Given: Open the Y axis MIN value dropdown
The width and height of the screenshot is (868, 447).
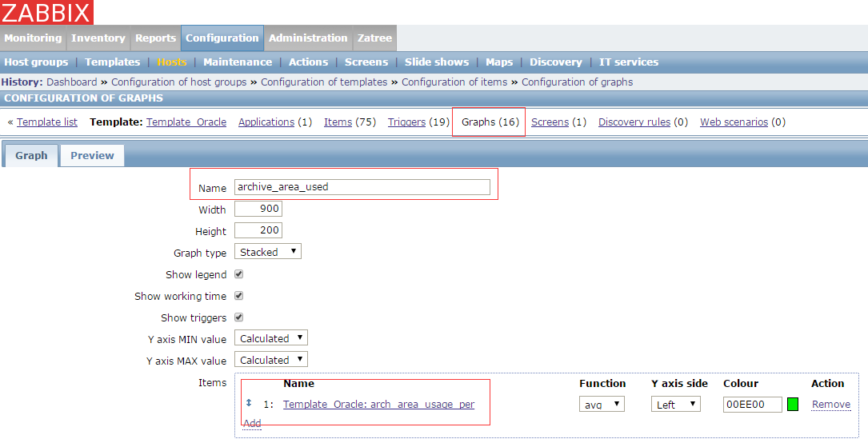Looking at the screenshot, I should tap(270, 338).
